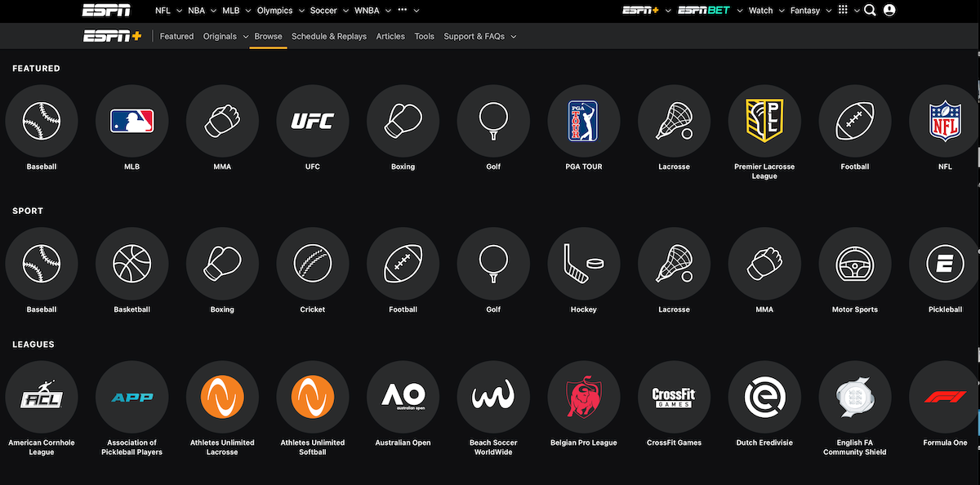Open the Cricket ball icon

click(x=313, y=265)
